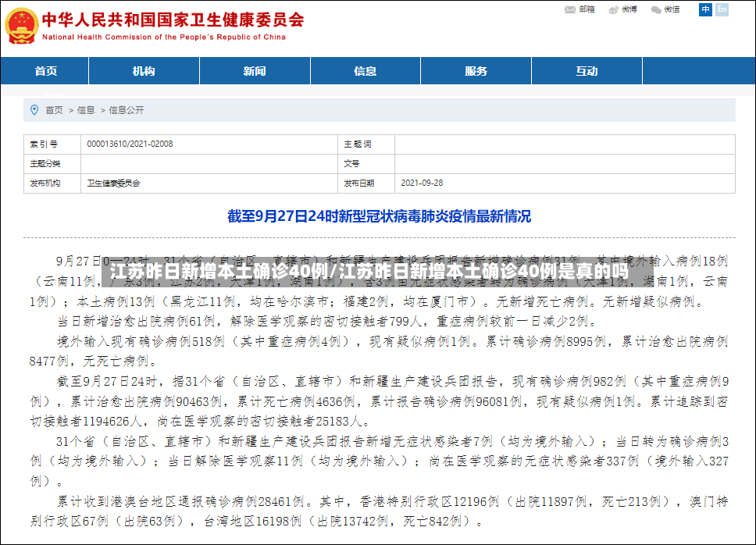Click the paragraph starting 截至9月27日24时，据31个省

[x=379, y=401]
